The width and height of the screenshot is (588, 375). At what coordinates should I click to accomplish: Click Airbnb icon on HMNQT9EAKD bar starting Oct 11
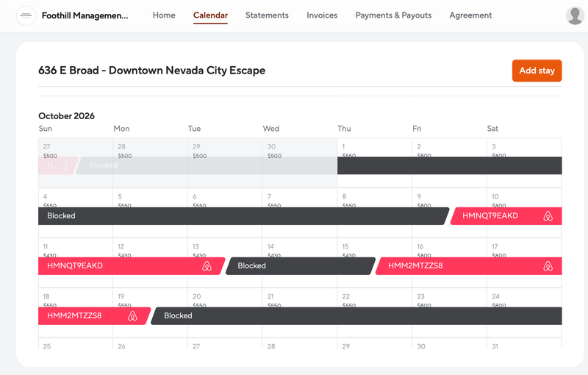207,266
